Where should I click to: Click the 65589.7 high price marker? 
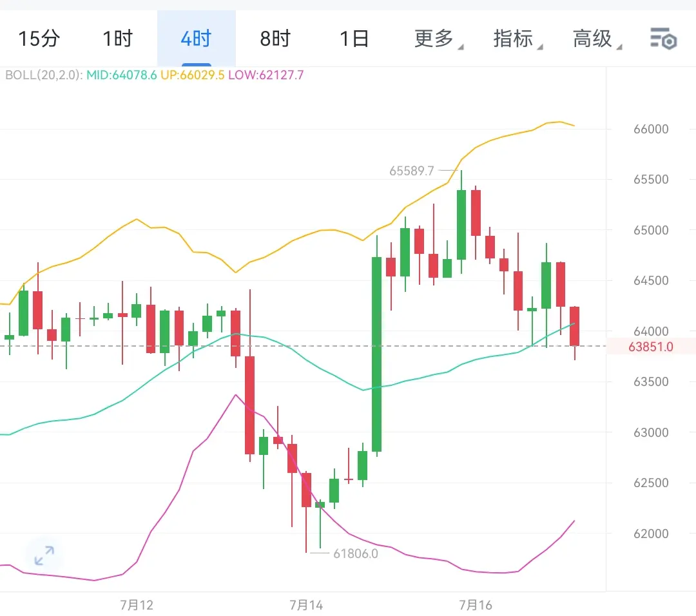coord(411,171)
